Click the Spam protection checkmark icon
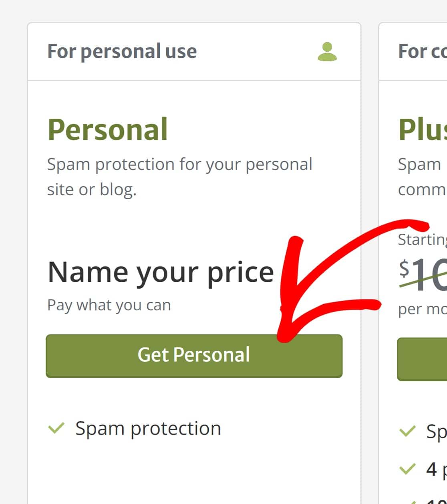This screenshot has height=504, width=447. tap(56, 428)
